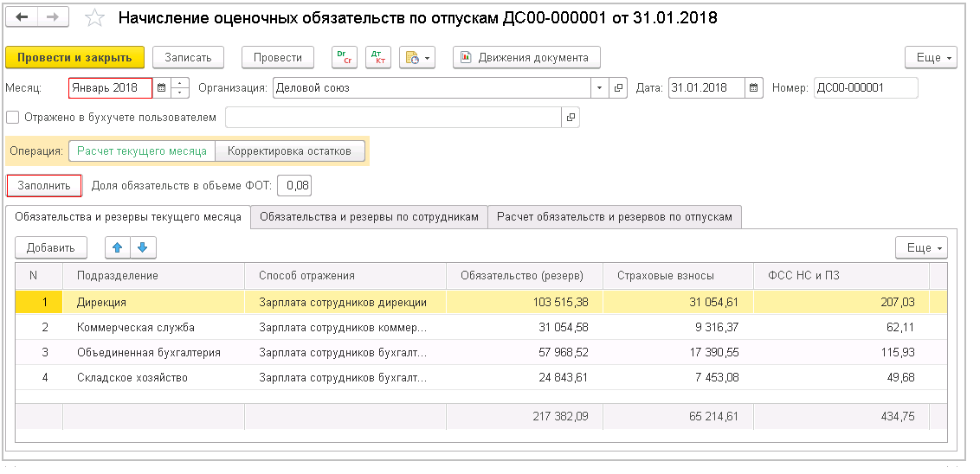Click the empty field beside the checkbox
Screen dimensions: 980x474
click(393, 118)
